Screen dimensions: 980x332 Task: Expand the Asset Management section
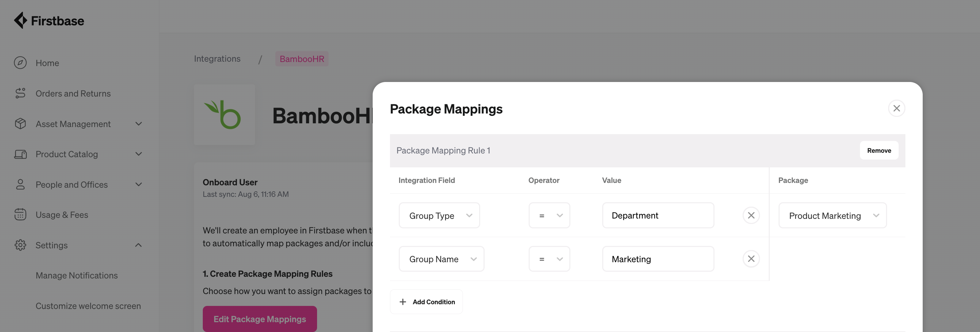138,124
